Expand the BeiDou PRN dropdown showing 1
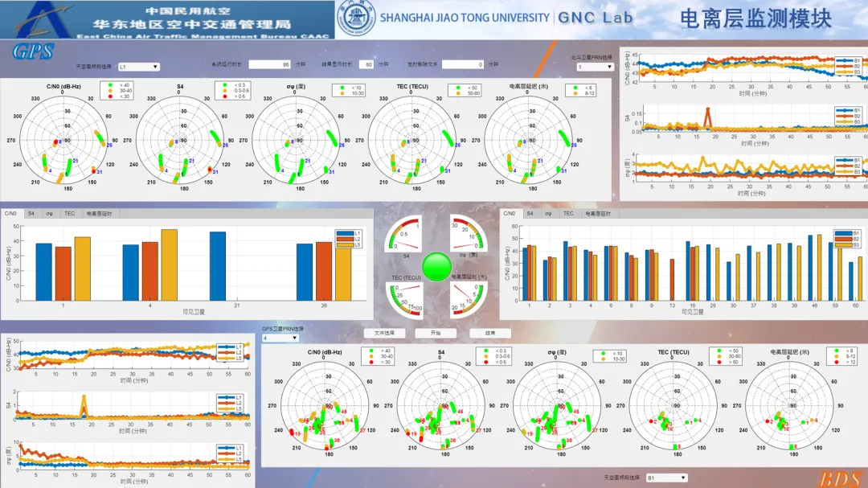This screenshot has width=868, height=488. point(595,68)
